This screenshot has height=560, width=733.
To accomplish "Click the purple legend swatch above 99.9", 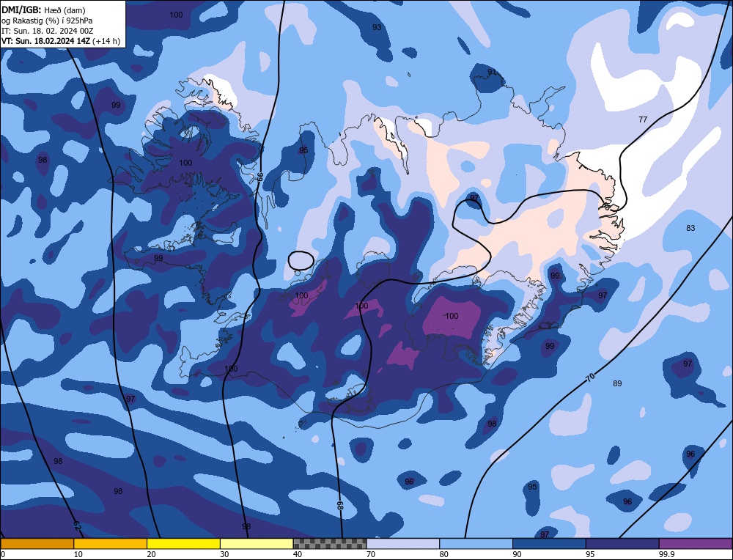I will (x=696, y=544).
